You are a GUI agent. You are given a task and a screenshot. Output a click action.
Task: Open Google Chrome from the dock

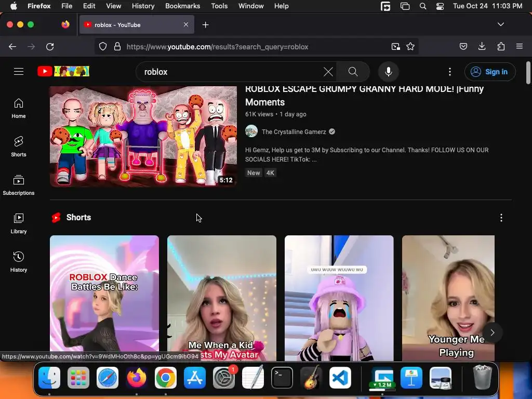[x=166, y=378]
